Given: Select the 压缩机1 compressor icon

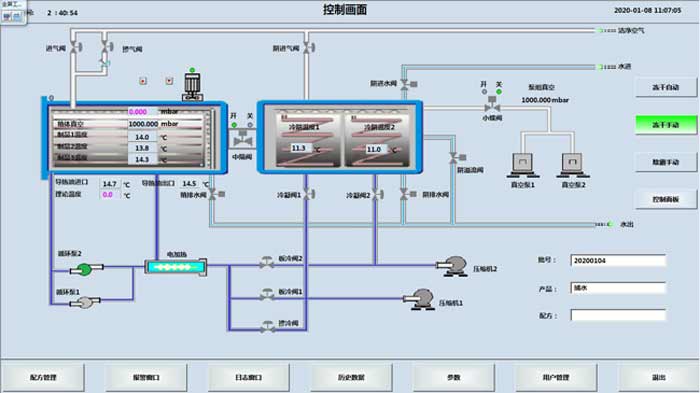Looking at the screenshot, I should click(420, 299).
